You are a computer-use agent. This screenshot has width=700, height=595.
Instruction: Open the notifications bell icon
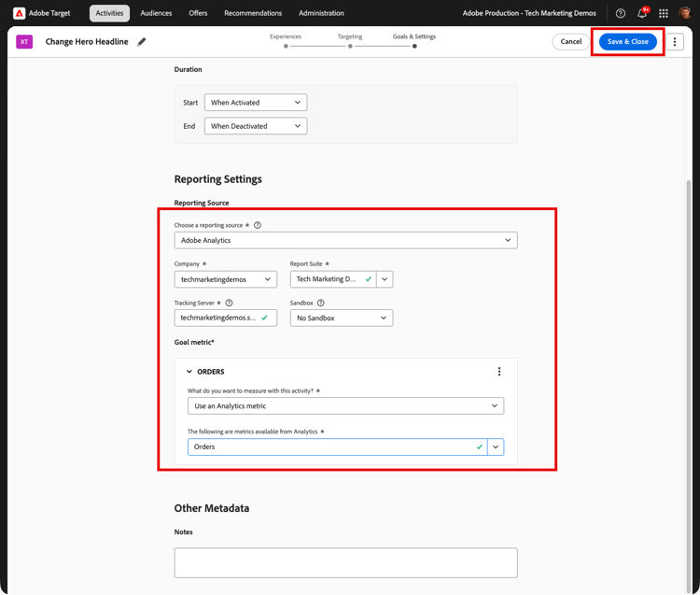642,13
